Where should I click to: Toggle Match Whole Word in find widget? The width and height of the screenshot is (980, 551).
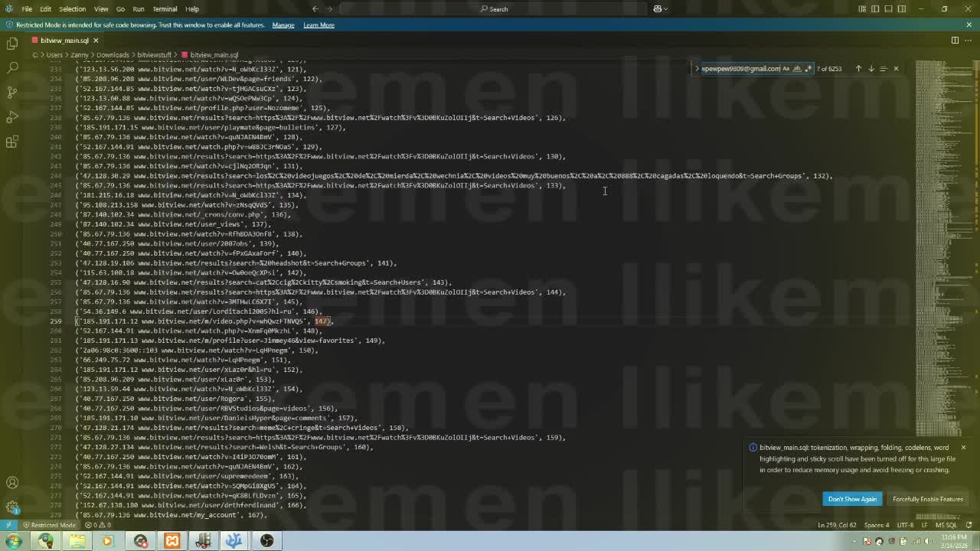tap(797, 68)
